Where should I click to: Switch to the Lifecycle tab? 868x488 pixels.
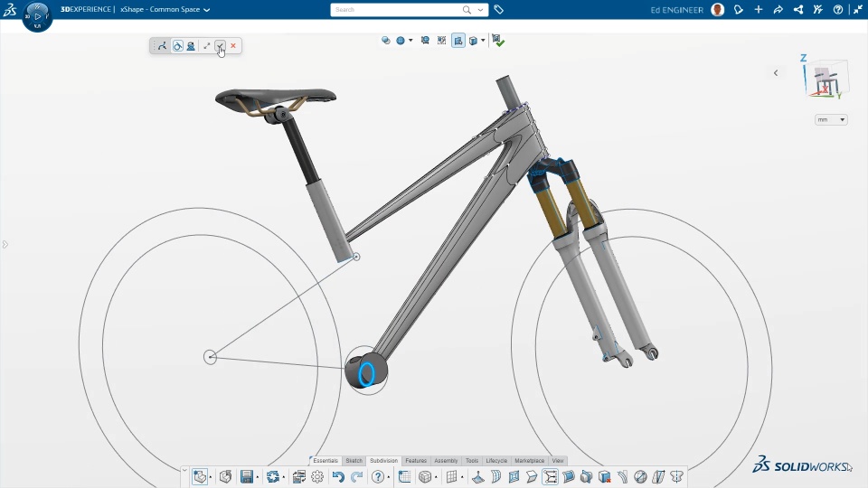click(496, 460)
